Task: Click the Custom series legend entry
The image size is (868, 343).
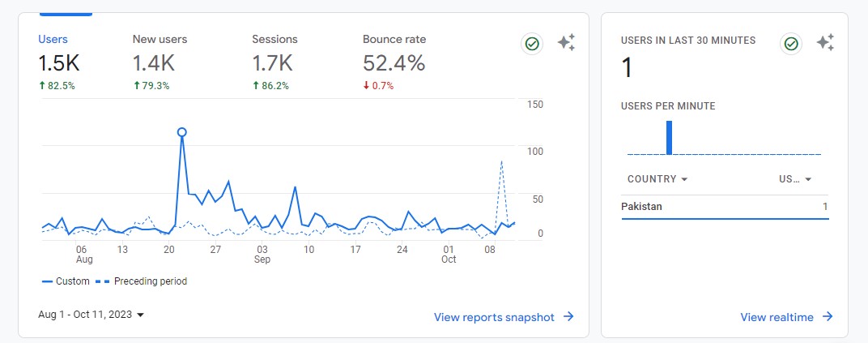Action: click(65, 281)
